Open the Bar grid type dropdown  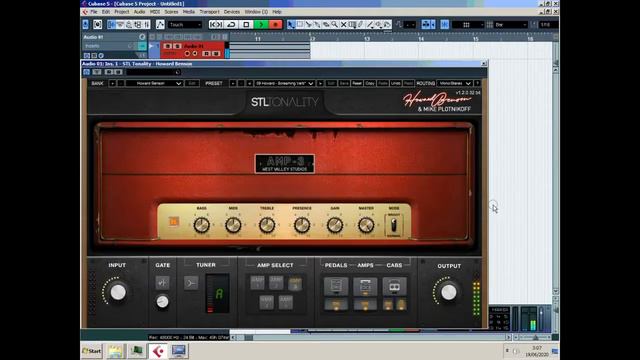pyautogui.click(x=511, y=24)
